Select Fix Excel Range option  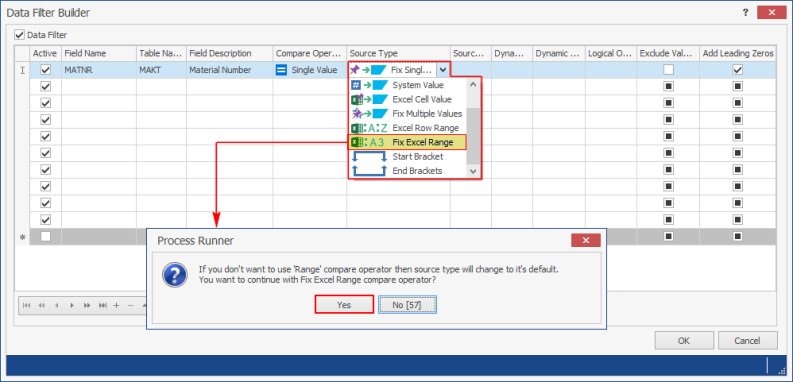(407, 142)
